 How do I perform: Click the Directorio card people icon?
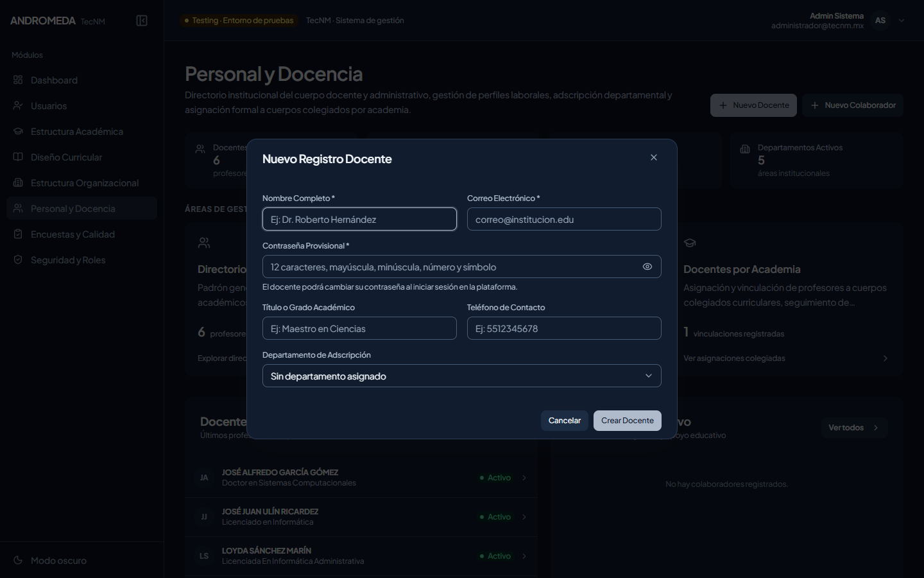coord(204,243)
